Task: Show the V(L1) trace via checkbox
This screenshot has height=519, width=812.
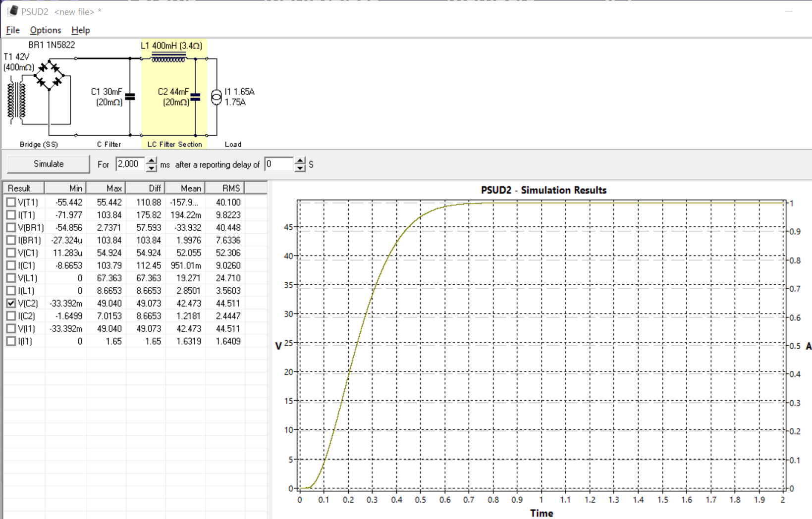Action: click(11, 278)
